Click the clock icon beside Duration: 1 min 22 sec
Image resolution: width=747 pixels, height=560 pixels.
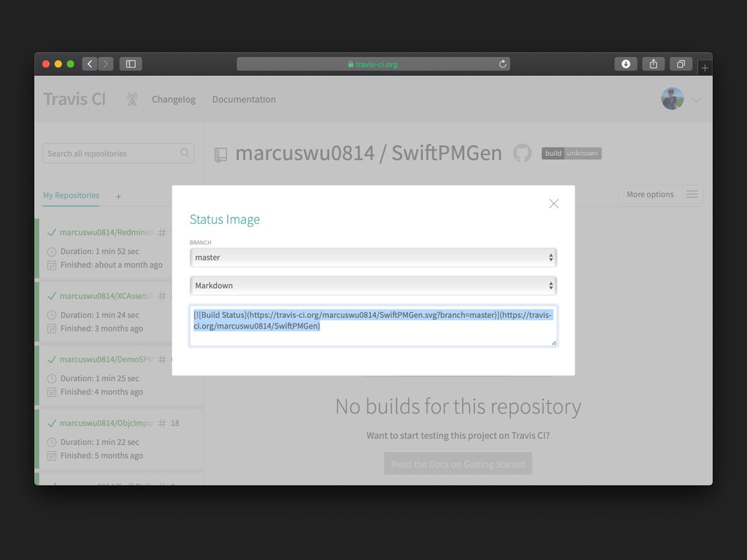52,443
